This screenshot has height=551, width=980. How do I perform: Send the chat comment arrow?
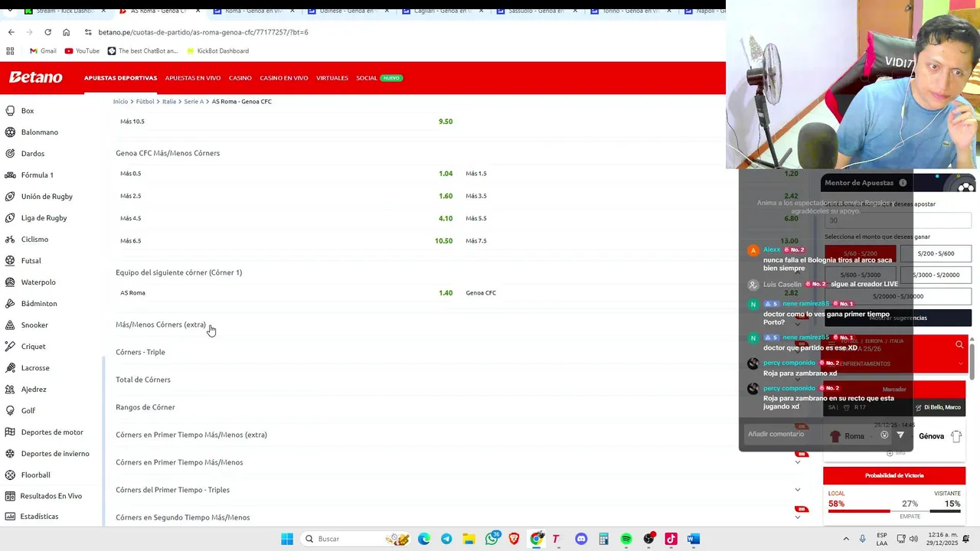tap(900, 435)
